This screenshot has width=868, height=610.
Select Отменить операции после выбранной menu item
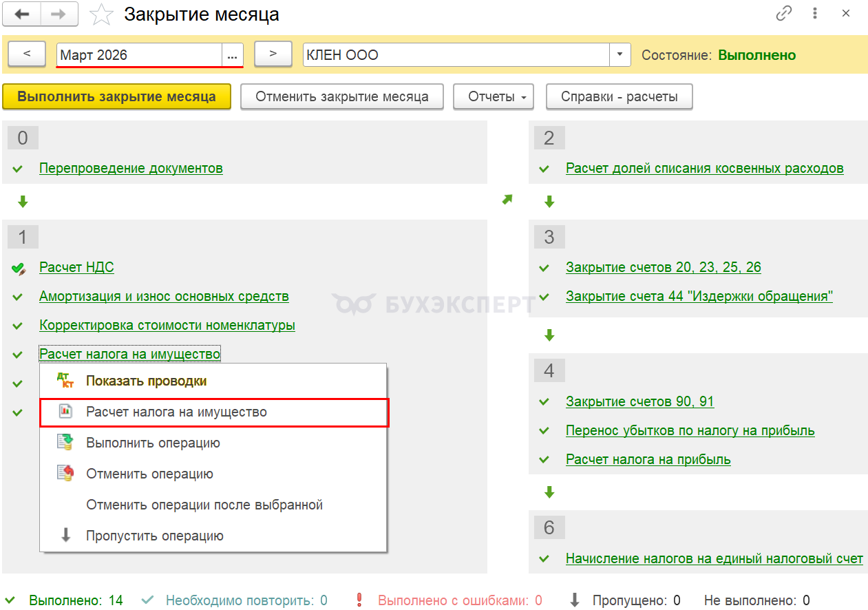pos(204,505)
